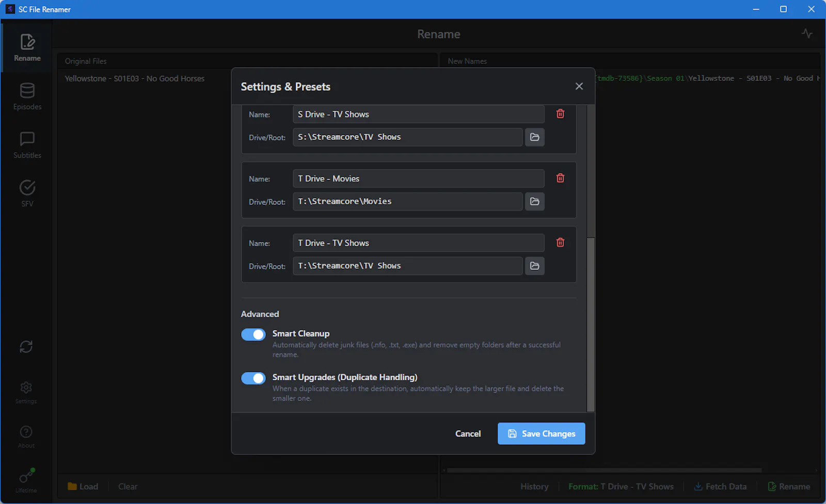
Task: Edit the T:\Streamcore\TV Shows root field
Action: pyautogui.click(x=408, y=266)
